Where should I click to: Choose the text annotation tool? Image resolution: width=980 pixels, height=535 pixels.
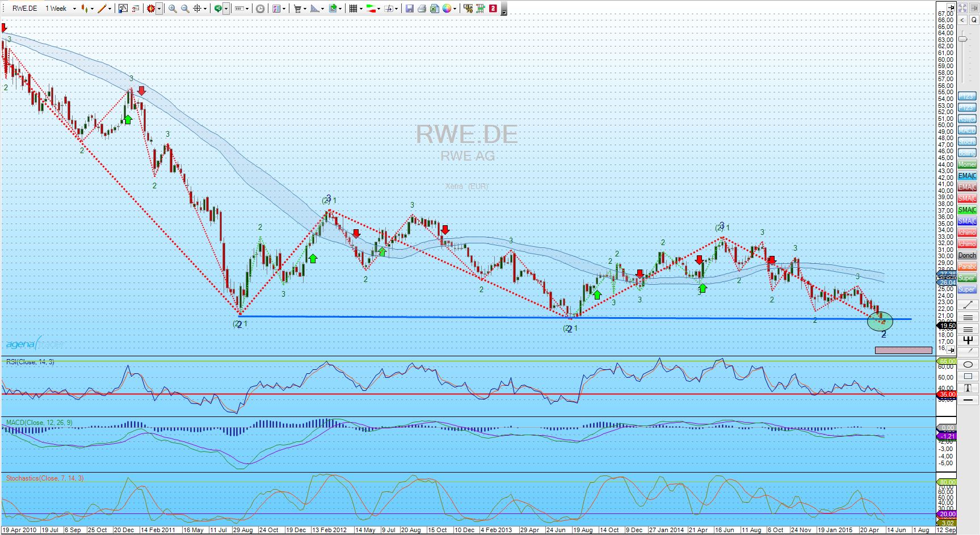coord(968,388)
